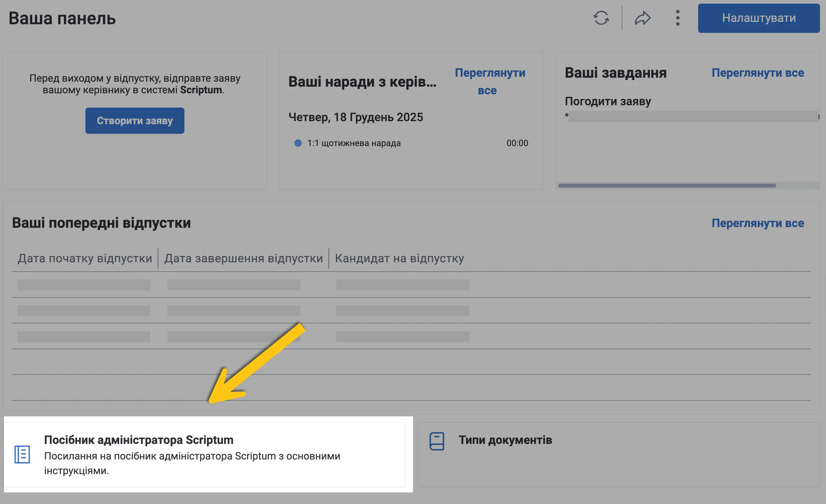The width and height of the screenshot is (826, 504).
Task: Click the book icon beside Типи документів
Action: pos(437,441)
